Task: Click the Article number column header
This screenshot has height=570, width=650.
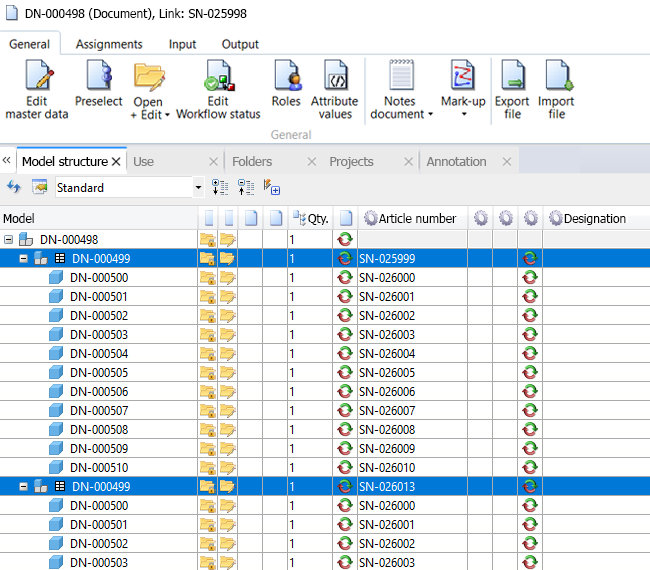Action: pyautogui.click(x=417, y=218)
